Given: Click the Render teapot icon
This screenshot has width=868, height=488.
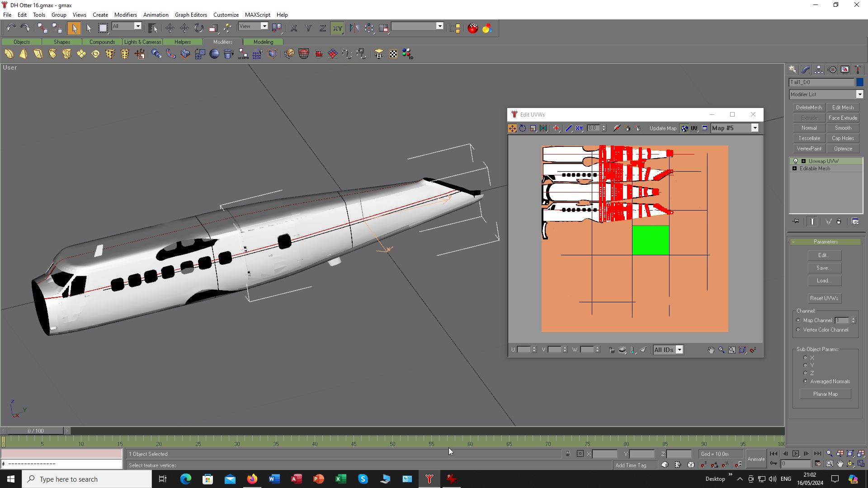Looking at the screenshot, I should pyautogui.click(x=472, y=28).
